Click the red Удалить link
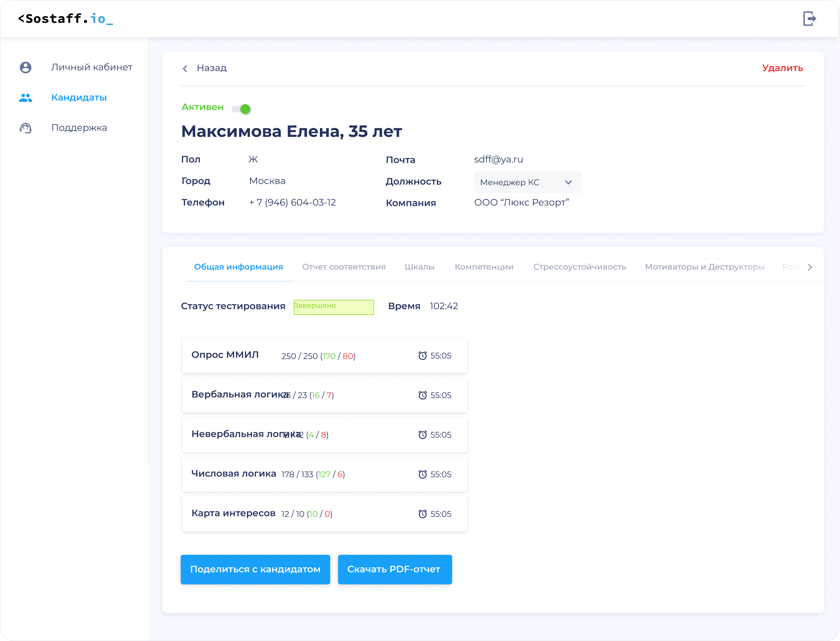 782,68
